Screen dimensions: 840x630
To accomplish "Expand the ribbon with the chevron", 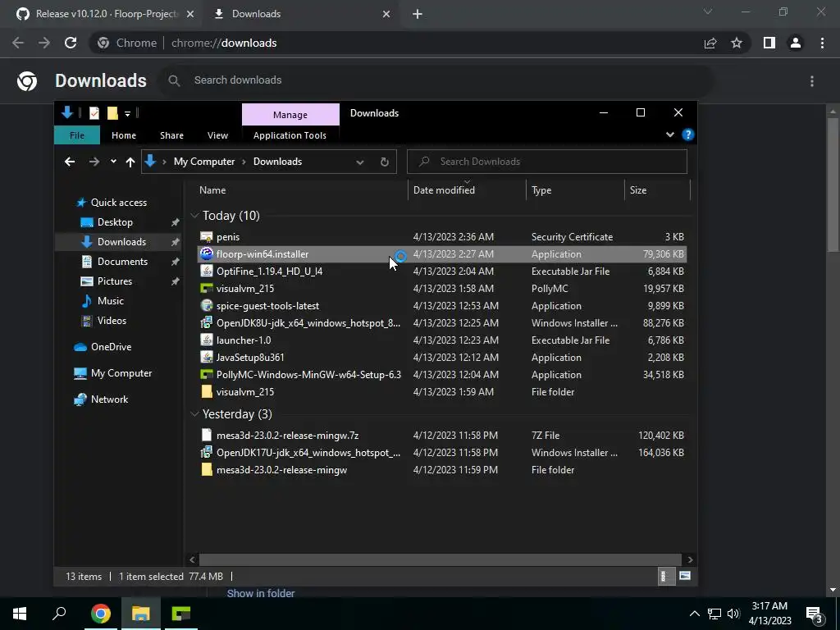I will [x=669, y=135].
